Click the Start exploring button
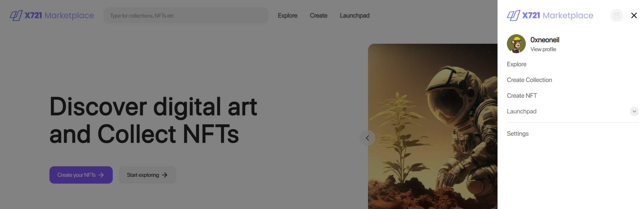Image resolution: width=644 pixels, height=209 pixels. tap(148, 175)
